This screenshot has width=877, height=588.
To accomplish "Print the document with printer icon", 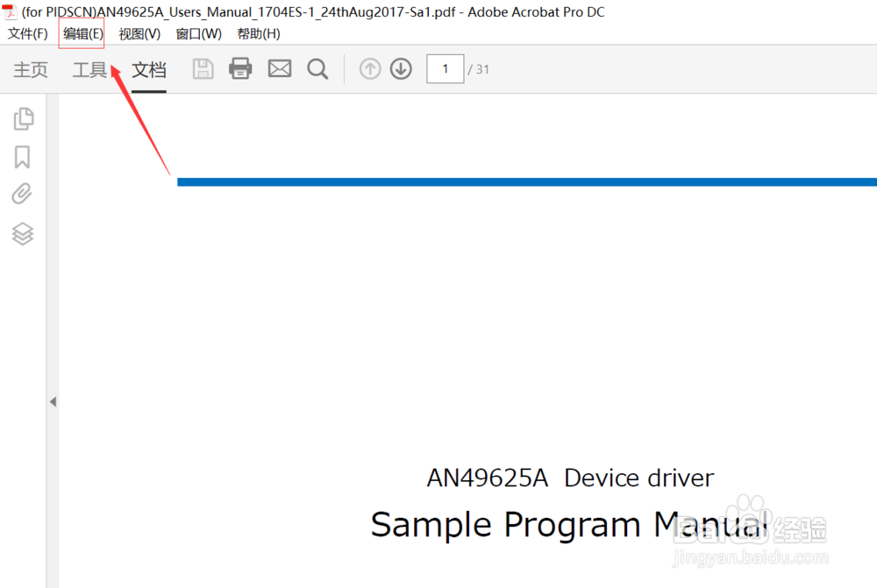I will coord(240,68).
